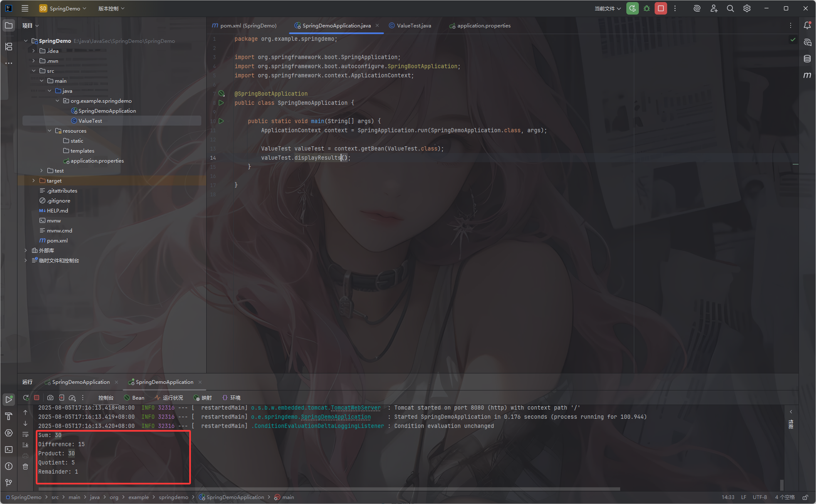Collapse the src folder
This screenshot has height=504, width=816.
click(34, 71)
